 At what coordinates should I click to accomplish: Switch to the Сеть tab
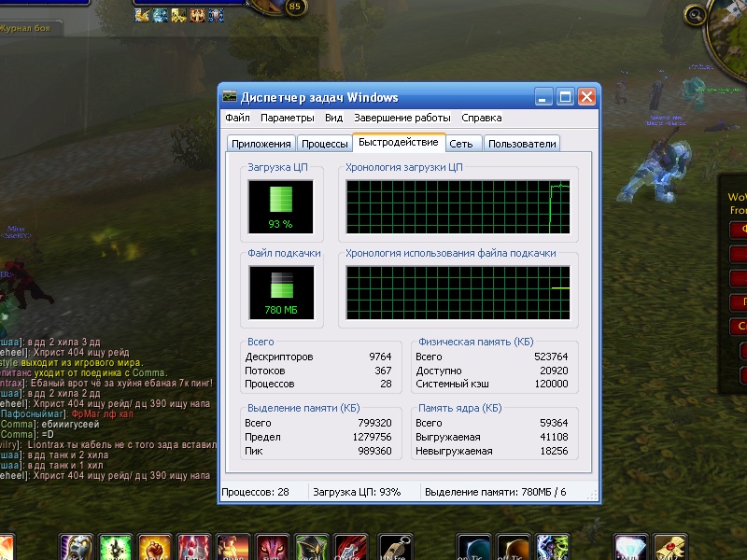(461, 144)
